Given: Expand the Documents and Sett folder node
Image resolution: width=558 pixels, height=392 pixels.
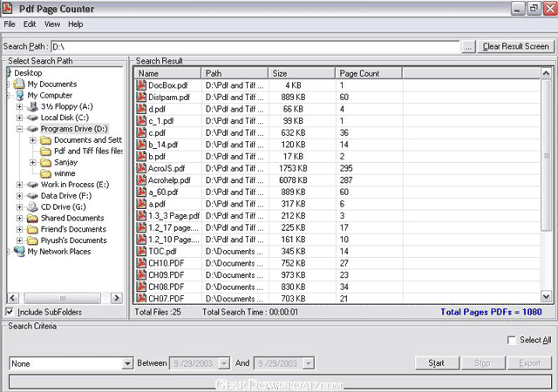Looking at the screenshot, I should [33, 140].
